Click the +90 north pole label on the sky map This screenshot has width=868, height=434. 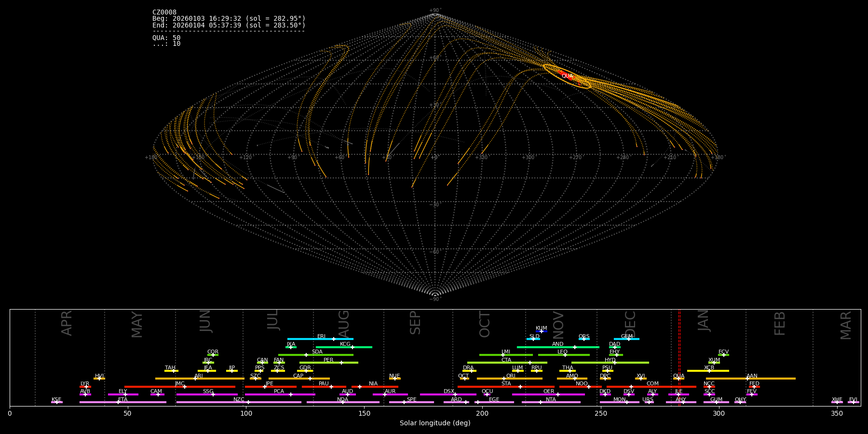tap(435, 11)
